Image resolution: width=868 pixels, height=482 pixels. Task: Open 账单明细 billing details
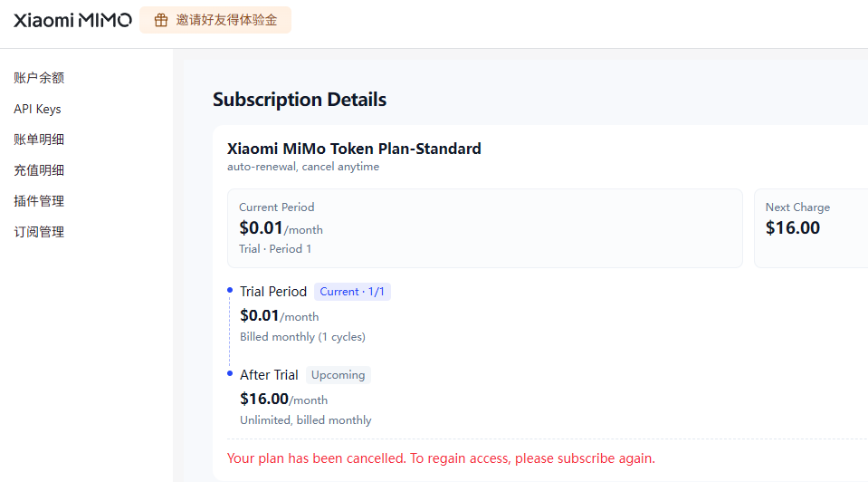[39, 140]
